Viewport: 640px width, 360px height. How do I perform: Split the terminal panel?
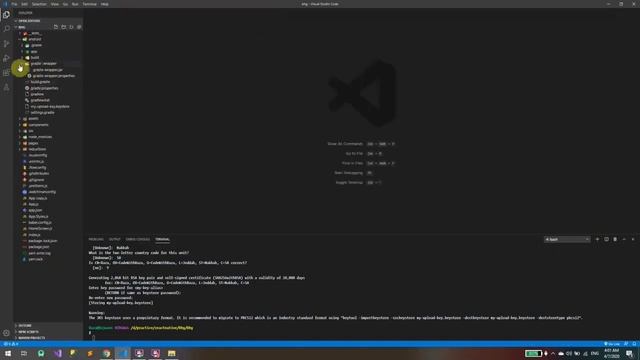[606, 239]
